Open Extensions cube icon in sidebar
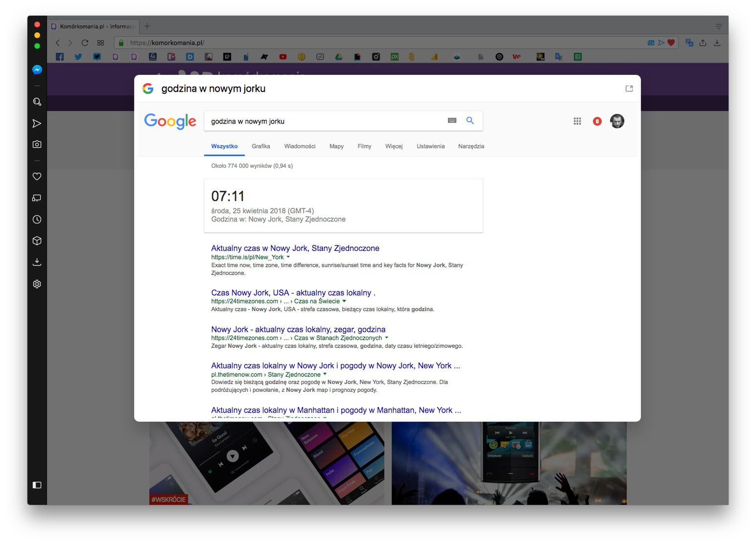This screenshot has width=756, height=544. (x=37, y=241)
